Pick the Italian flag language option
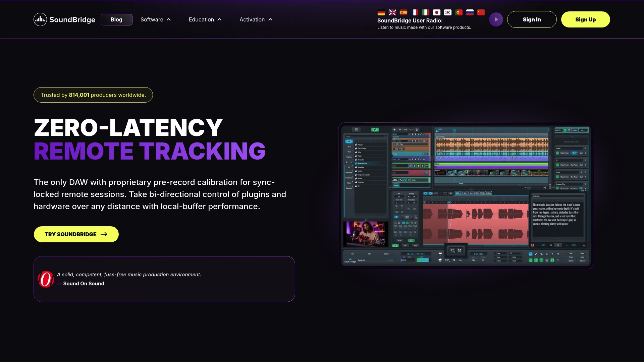The height and width of the screenshot is (362, 644). pyautogui.click(x=425, y=12)
